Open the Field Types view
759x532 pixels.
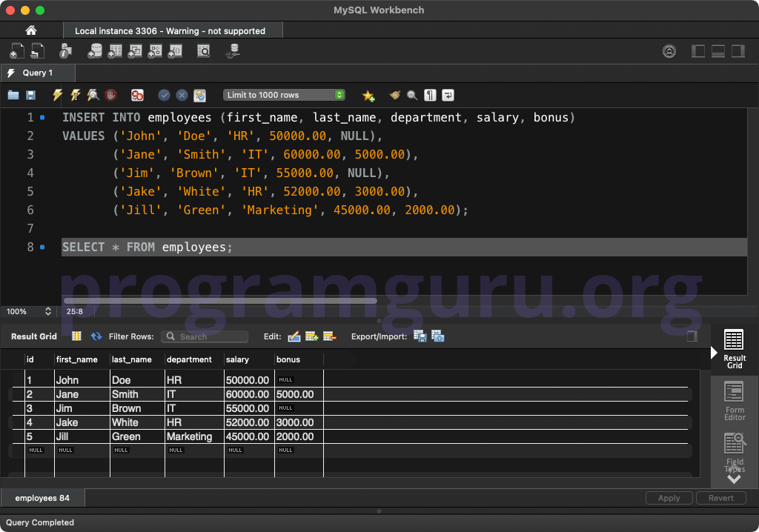click(x=734, y=453)
